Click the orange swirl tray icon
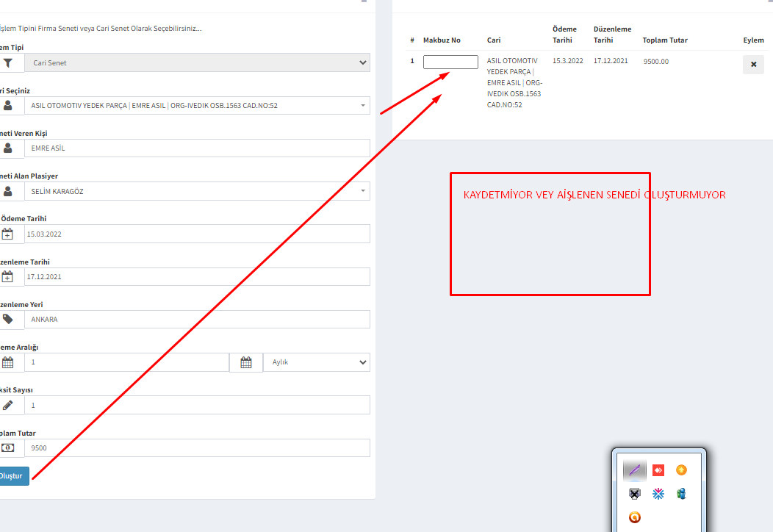773x532 pixels. (x=635, y=517)
